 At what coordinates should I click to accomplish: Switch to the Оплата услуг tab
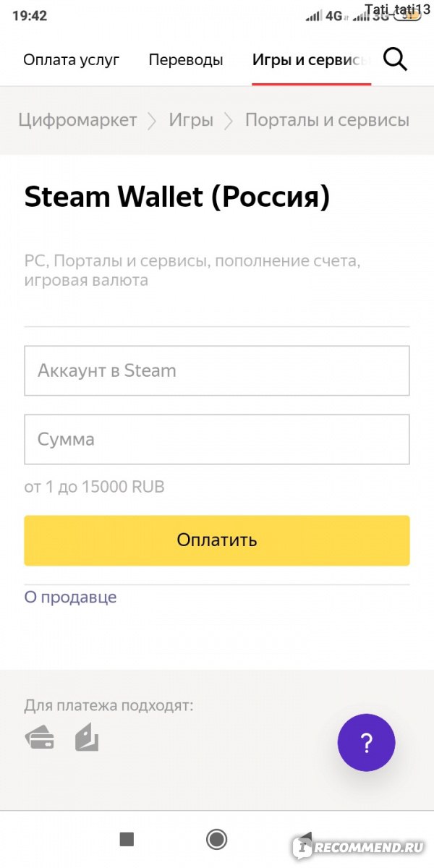pos(72,60)
